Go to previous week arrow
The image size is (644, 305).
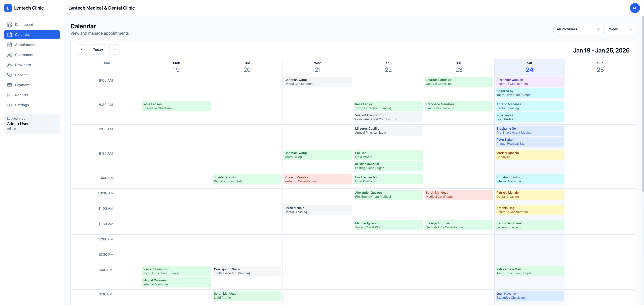[x=82, y=49]
